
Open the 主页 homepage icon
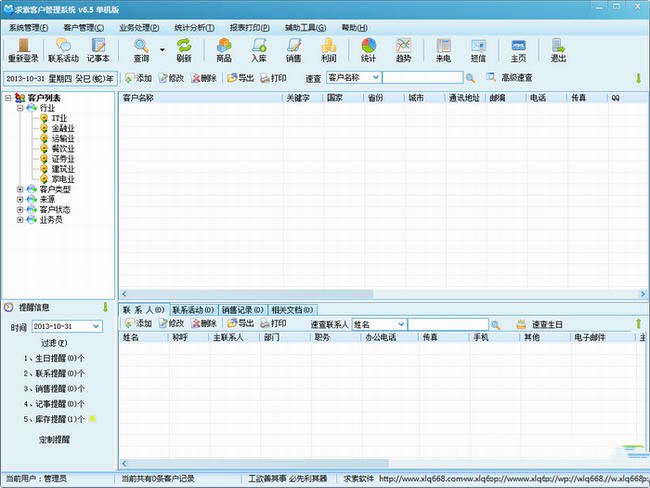click(x=518, y=50)
